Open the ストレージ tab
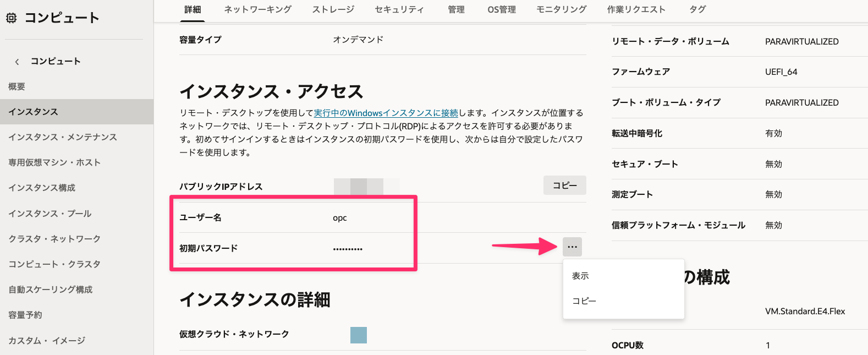Viewport: 868px width, 355px height. 333,9
